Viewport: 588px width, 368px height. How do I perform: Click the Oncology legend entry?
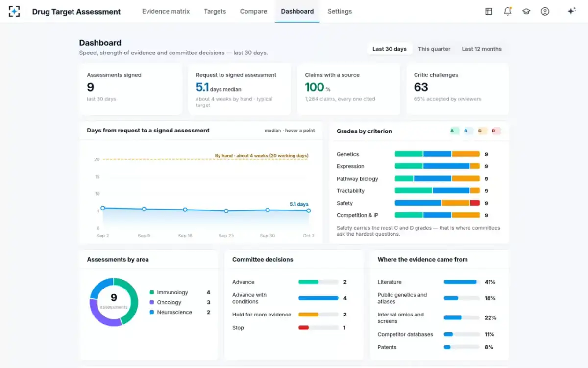(x=180, y=302)
